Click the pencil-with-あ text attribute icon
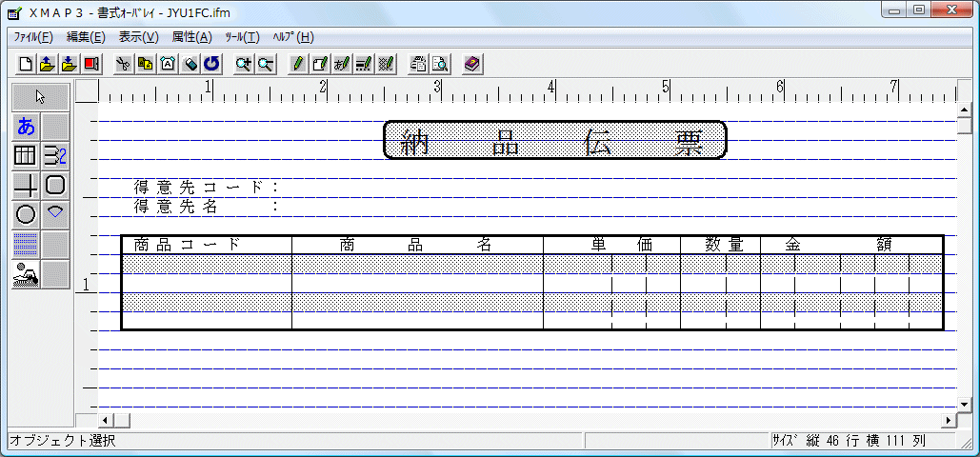Viewport: 980px width, 457px height. tap(341, 63)
